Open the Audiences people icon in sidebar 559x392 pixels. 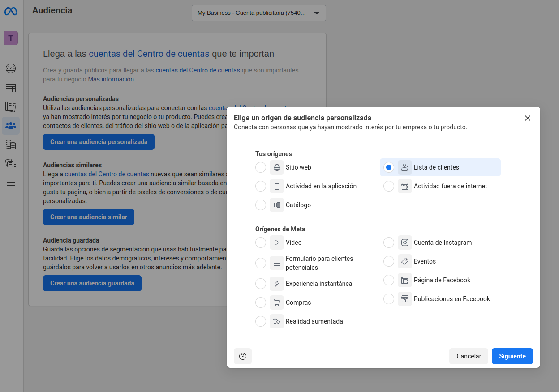11,126
